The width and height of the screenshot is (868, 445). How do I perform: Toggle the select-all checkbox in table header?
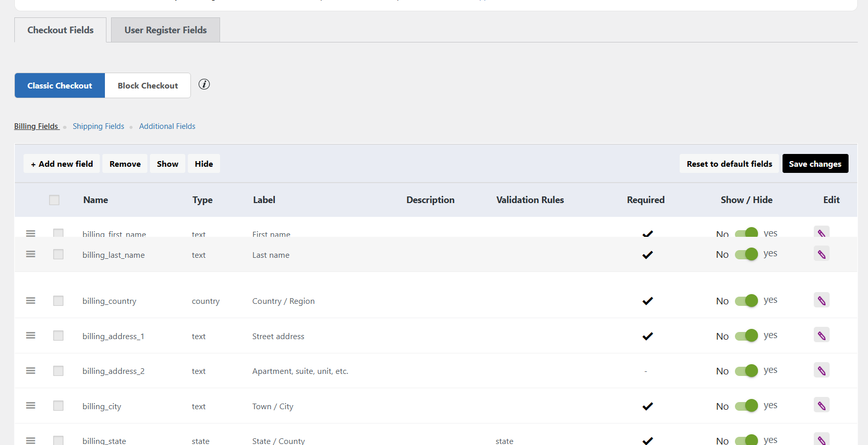click(54, 200)
